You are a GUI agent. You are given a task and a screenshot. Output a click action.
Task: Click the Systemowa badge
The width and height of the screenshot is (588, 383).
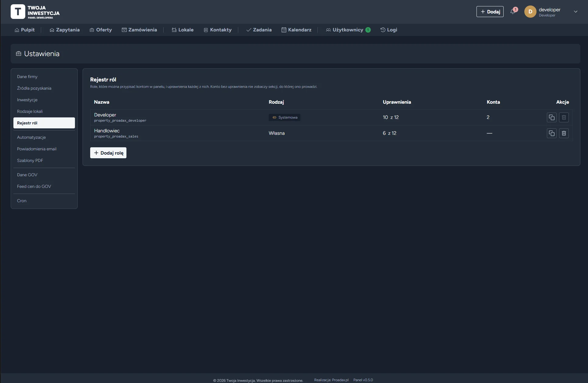click(x=285, y=117)
